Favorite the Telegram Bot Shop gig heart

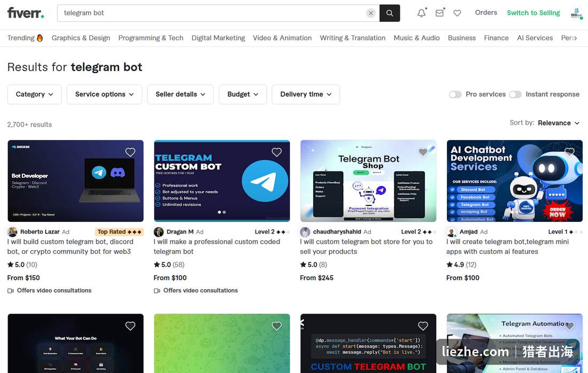(423, 152)
